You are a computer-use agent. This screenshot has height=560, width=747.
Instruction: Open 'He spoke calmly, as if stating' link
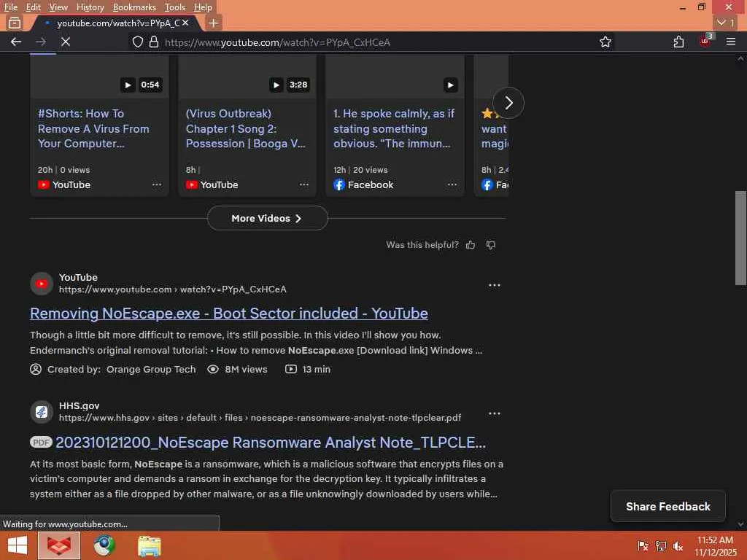[x=393, y=128]
